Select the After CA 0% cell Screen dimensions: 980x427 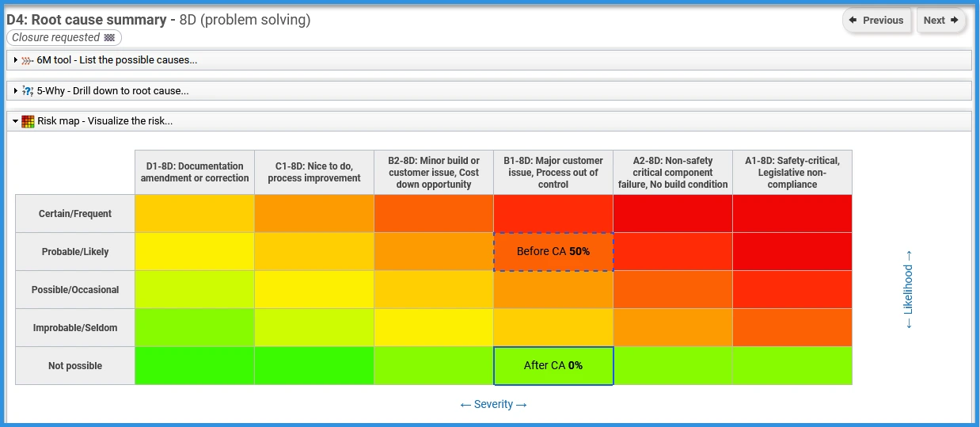pos(553,366)
